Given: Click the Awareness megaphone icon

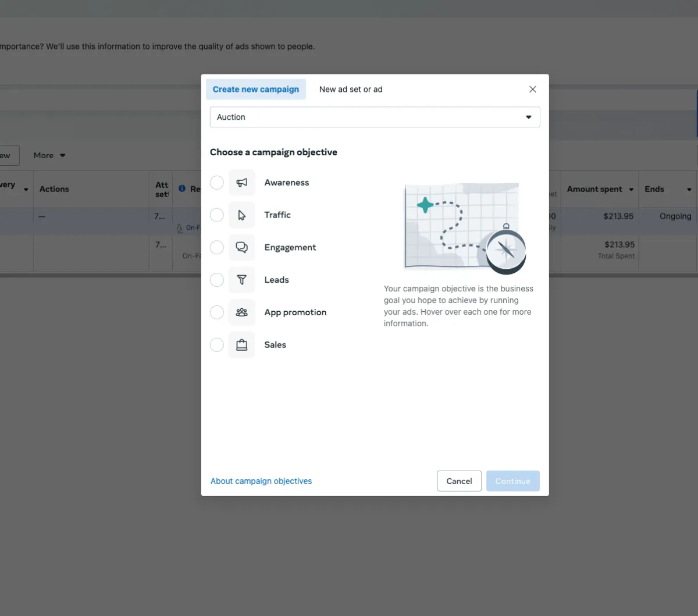Looking at the screenshot, I should click(x=242, y=183).
